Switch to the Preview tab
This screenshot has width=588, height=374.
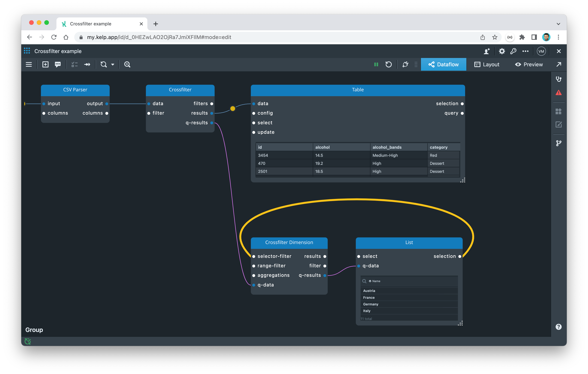pyautogui.click(x=529, y=64)
